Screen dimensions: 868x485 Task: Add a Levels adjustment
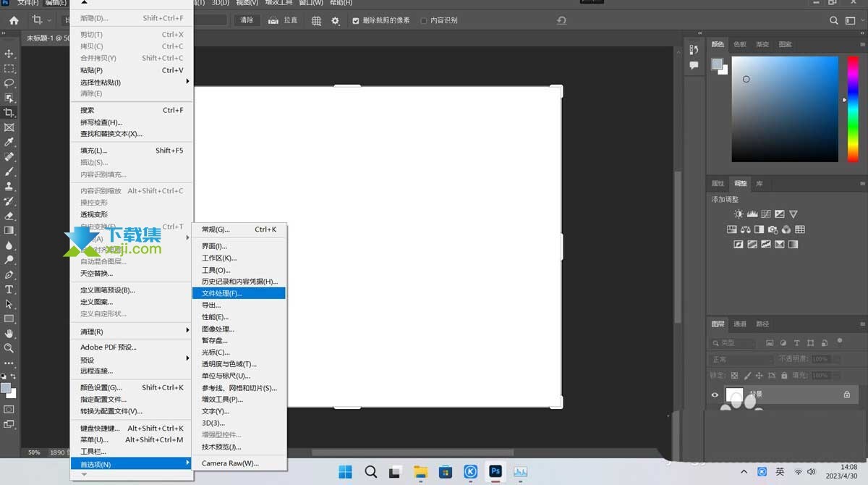[752, 214]
